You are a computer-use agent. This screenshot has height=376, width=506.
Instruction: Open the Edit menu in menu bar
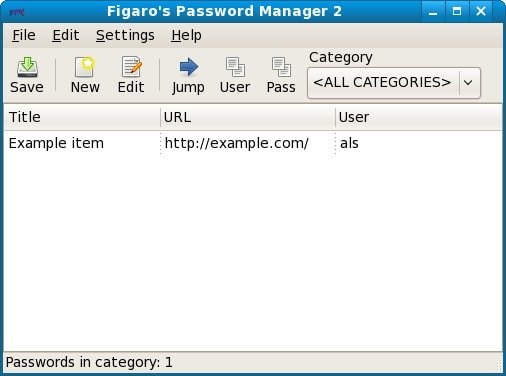point(66,35)
